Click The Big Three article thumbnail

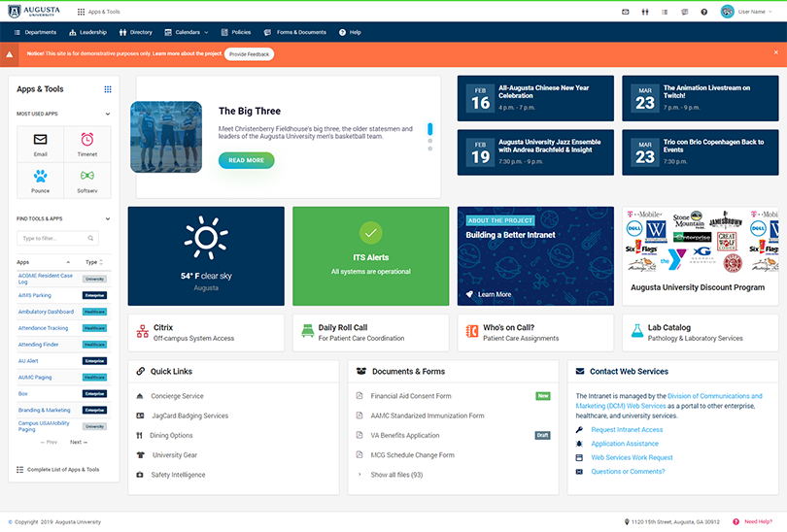pyautogui.click(x=166, y=137)
